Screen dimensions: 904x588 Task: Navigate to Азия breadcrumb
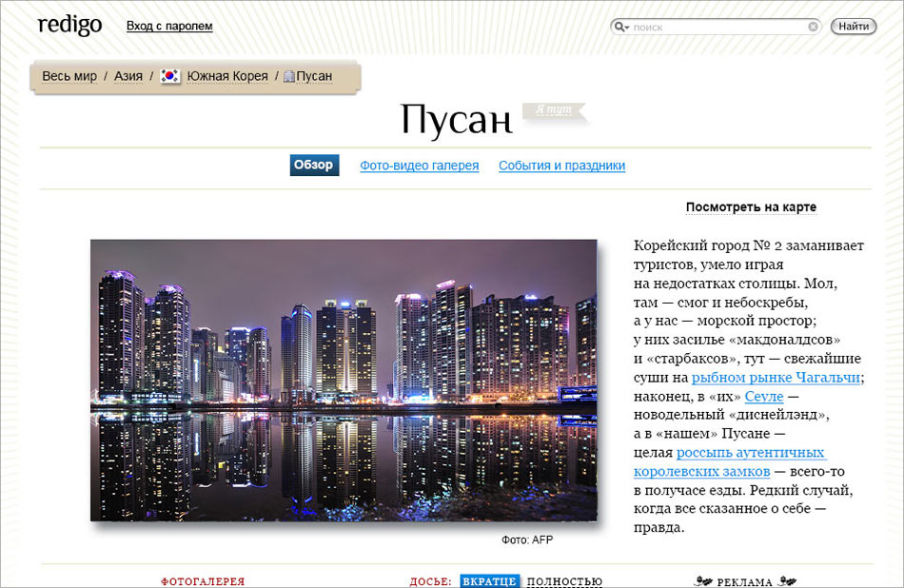(x=128, y=76)
